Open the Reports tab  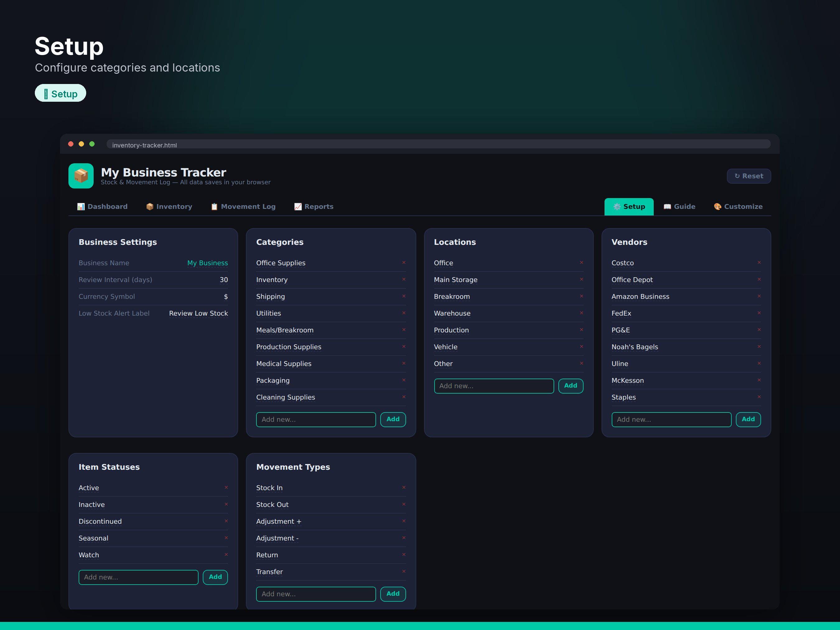click(x=314, y=207)
